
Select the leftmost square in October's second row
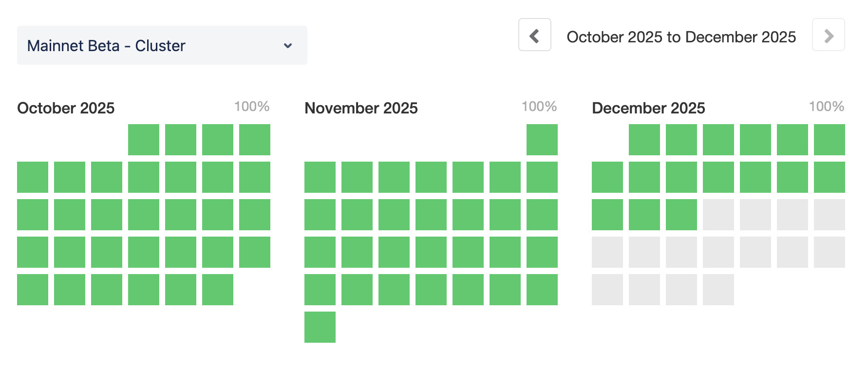(33, 177)
